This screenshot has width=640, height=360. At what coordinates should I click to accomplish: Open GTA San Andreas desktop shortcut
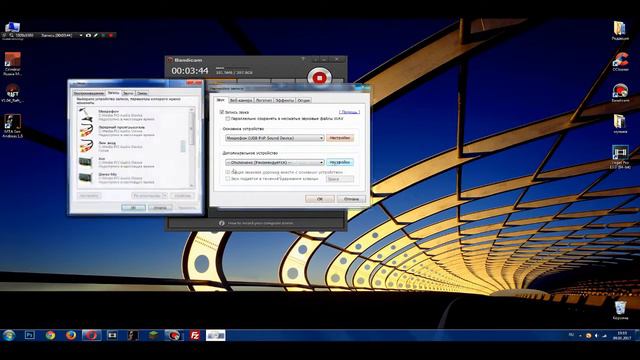pyautogui.click(x=12, y=126)
